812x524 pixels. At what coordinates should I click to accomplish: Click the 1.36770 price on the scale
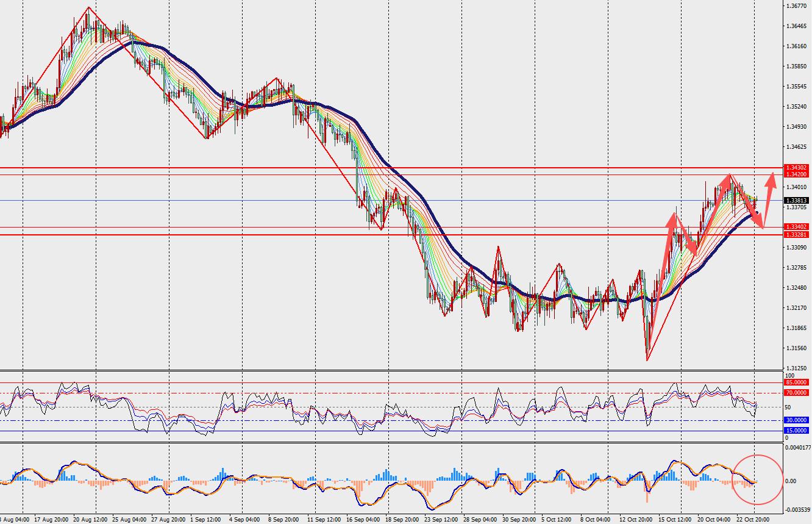click(x=797, y=6)
